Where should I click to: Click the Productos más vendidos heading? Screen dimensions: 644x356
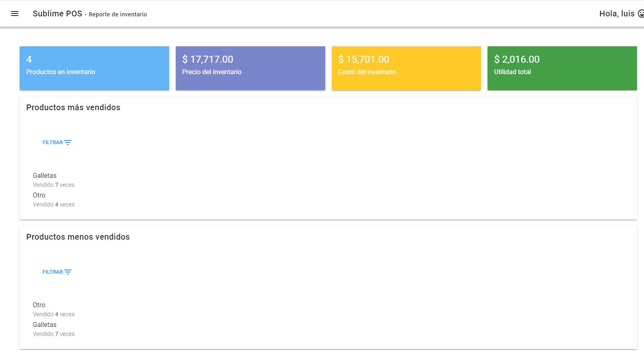[73, 107]
